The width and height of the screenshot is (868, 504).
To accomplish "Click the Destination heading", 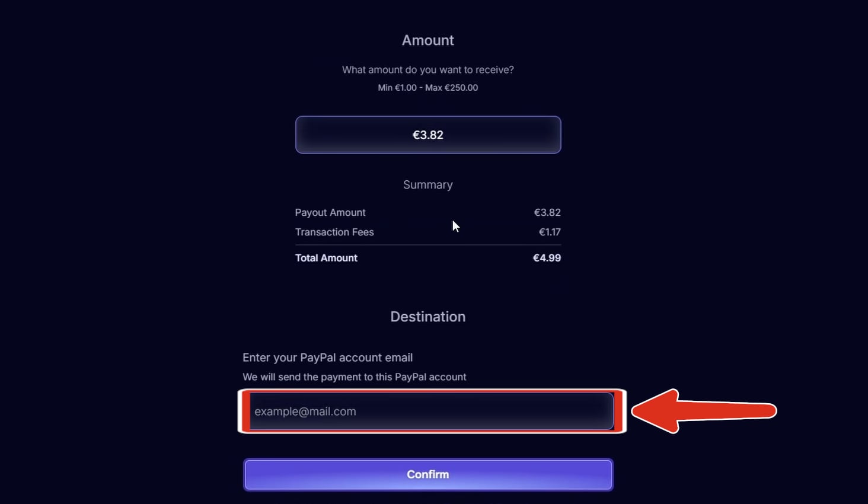I will [x=428, y=317].
